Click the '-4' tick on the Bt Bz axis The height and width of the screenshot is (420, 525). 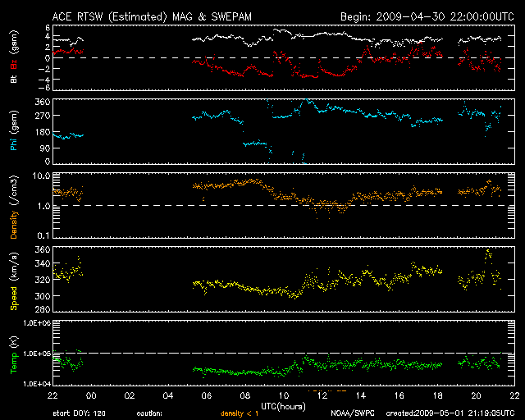click(44, 80)
